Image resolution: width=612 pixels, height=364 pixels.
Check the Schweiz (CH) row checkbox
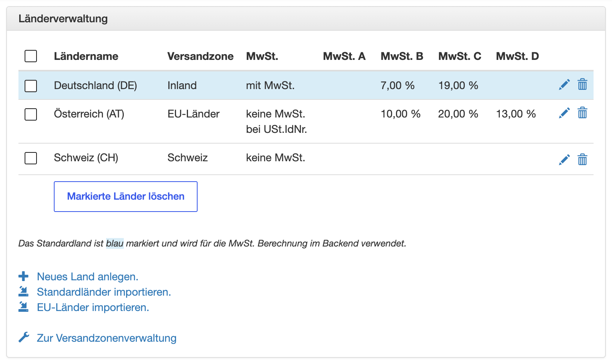click(31, 158)
